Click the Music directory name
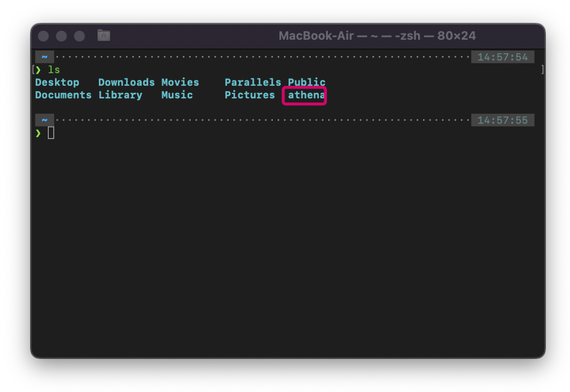Image resolution: width=570 pixels, height=392 pixels. [177, 95]
